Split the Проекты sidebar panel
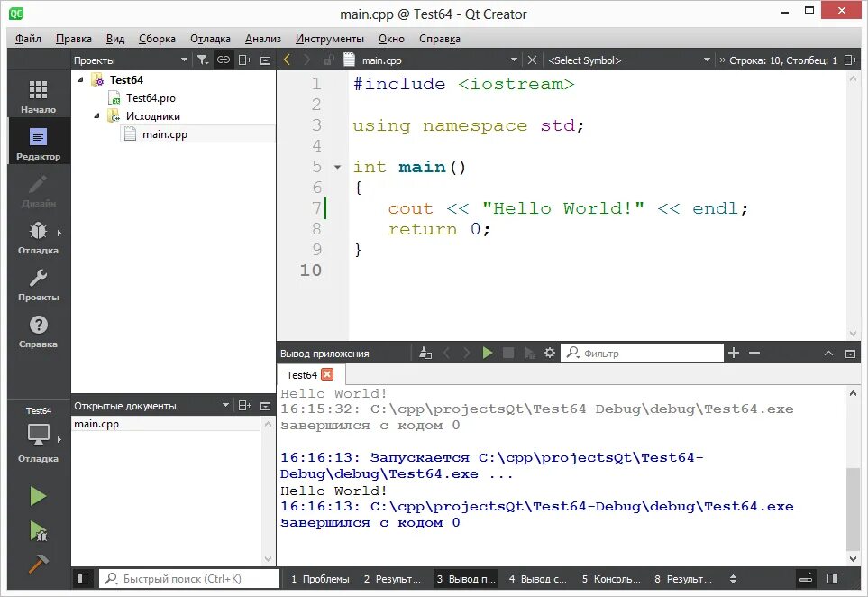Image resolution: width=868 pixels, height=597 pixels. 244,60
